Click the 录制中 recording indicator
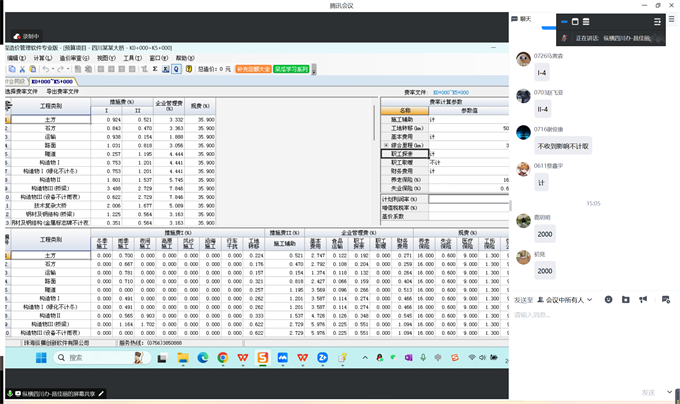This screenshot has width=680, height=404. pyautogui.click(x=26, y=36)
